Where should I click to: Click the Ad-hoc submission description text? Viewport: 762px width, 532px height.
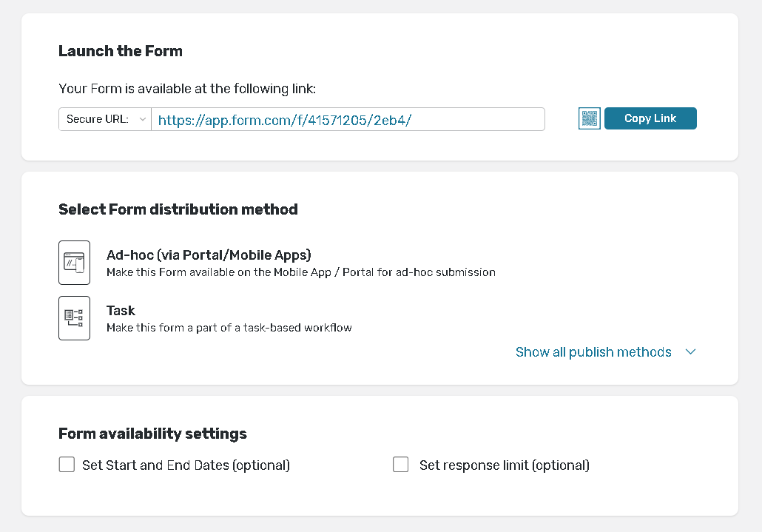pos(300,272)
